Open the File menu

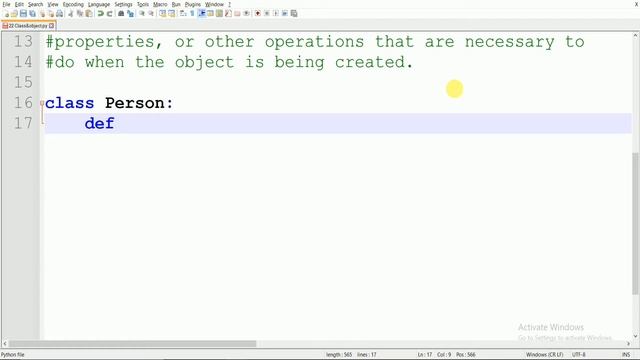(x=7, y=4)
